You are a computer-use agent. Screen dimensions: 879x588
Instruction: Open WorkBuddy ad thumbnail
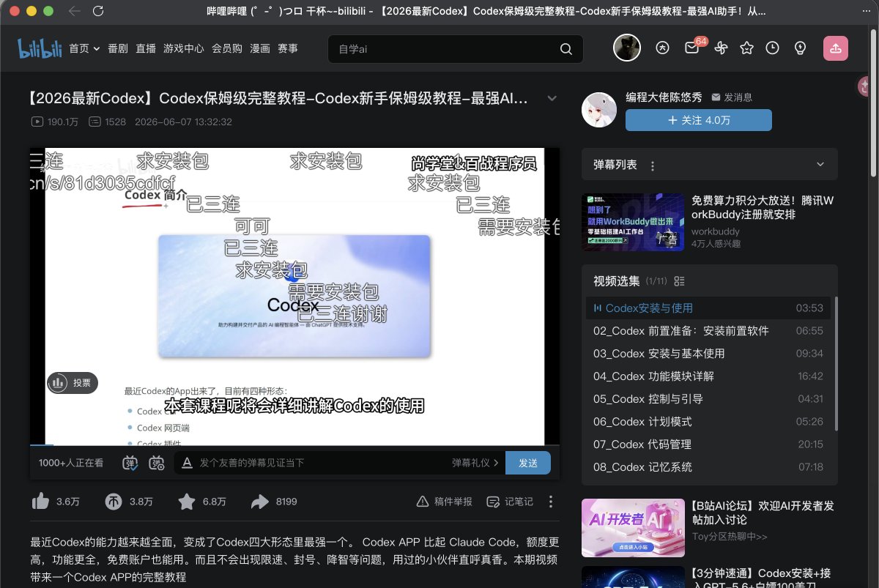633,222
